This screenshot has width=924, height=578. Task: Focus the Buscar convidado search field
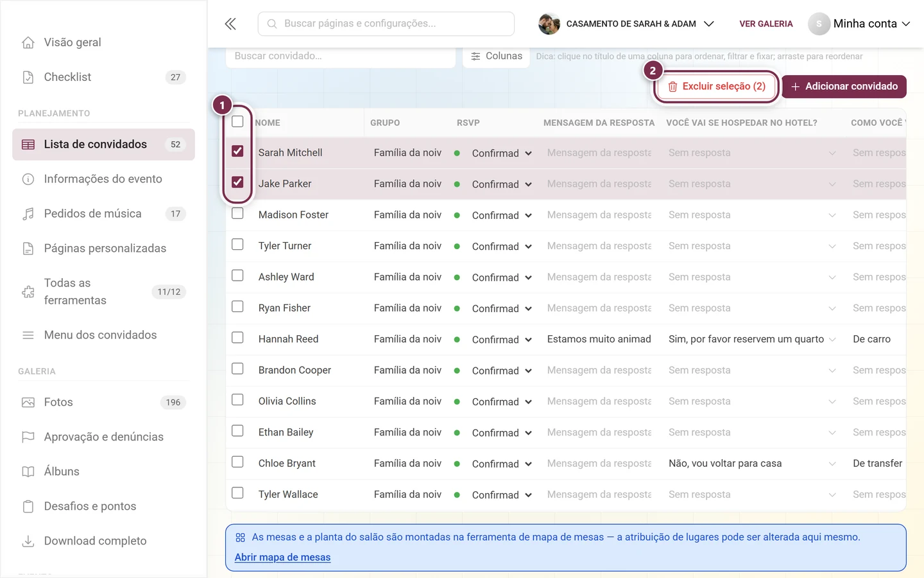tap(341, 57)
